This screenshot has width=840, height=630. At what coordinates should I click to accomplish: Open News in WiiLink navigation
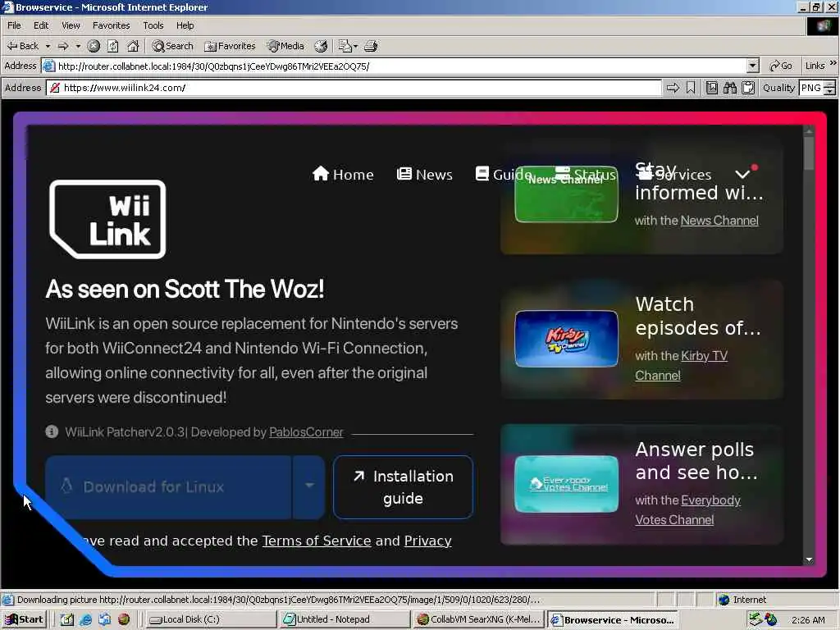[424, 174]
